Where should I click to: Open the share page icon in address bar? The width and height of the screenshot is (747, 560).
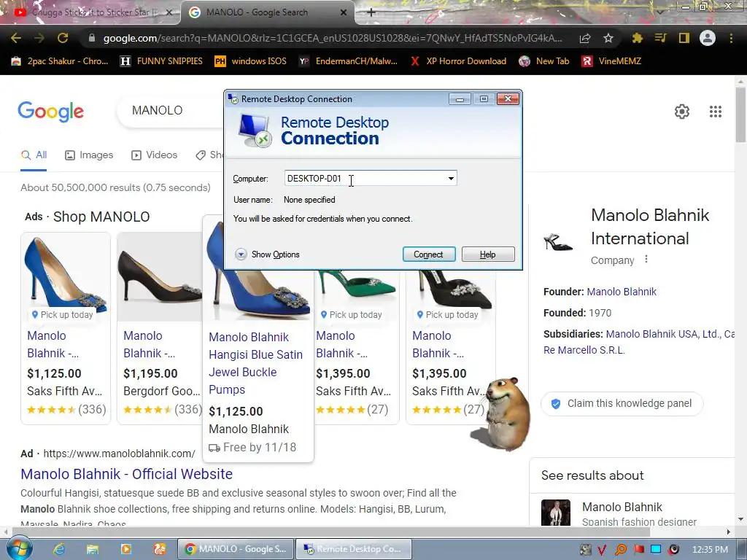pyautogui.click(x=585, y=38)
